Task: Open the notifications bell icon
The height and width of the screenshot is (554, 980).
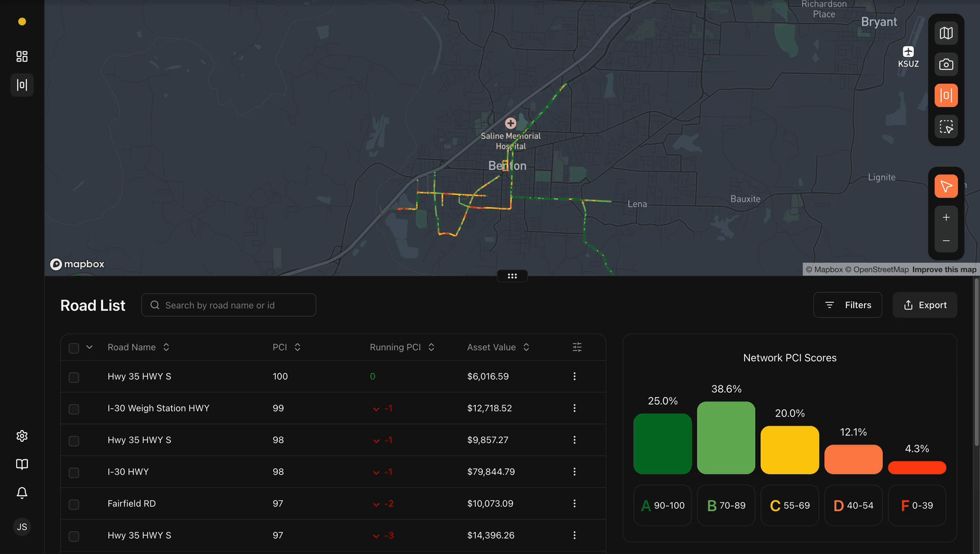Action: click(x=22, y=493)
